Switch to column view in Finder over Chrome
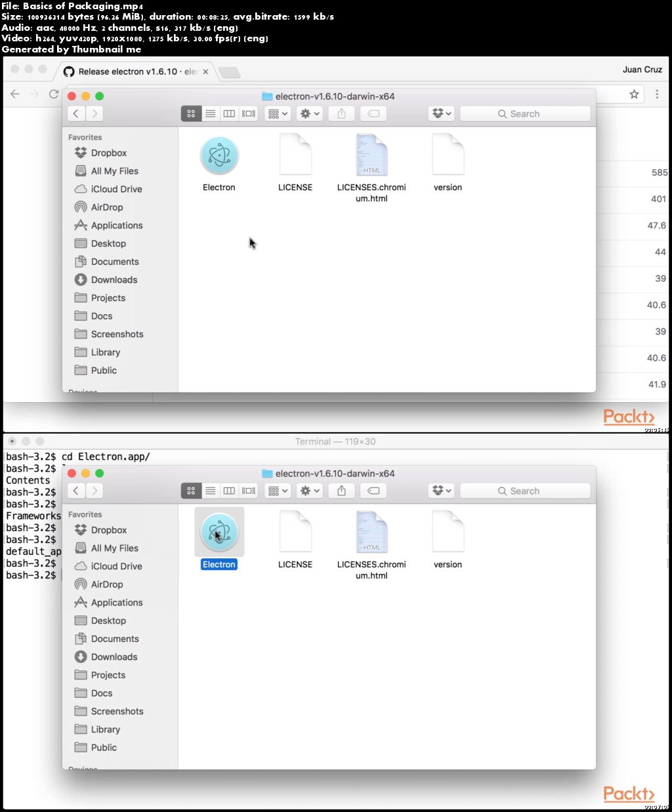The image size is (672, 812). [229, 113]
